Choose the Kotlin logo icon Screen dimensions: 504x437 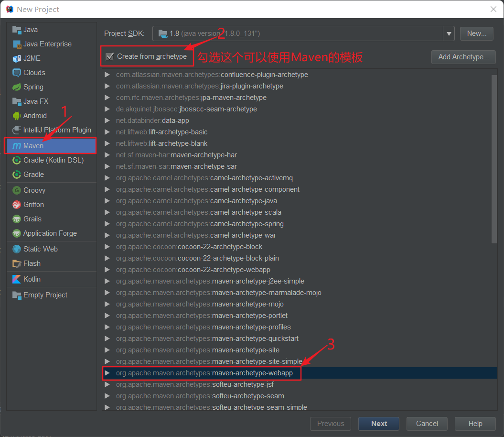click(x=17, y=279)
